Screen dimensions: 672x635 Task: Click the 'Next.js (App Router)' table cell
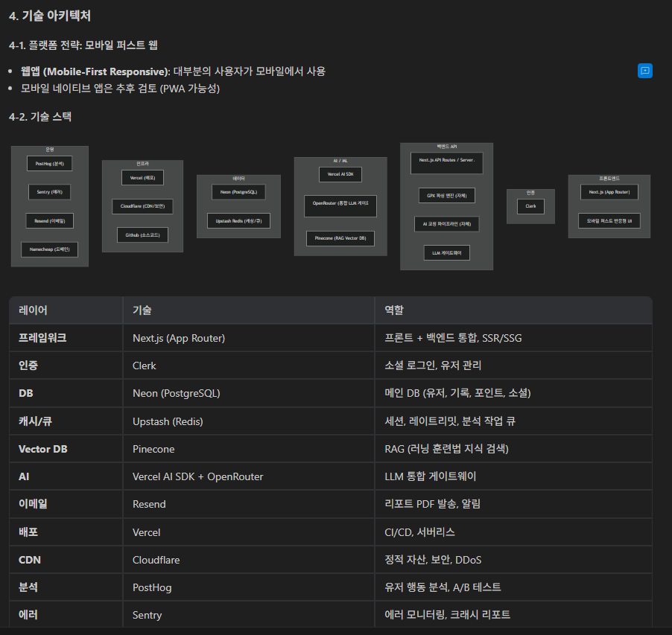click(249, 338)
